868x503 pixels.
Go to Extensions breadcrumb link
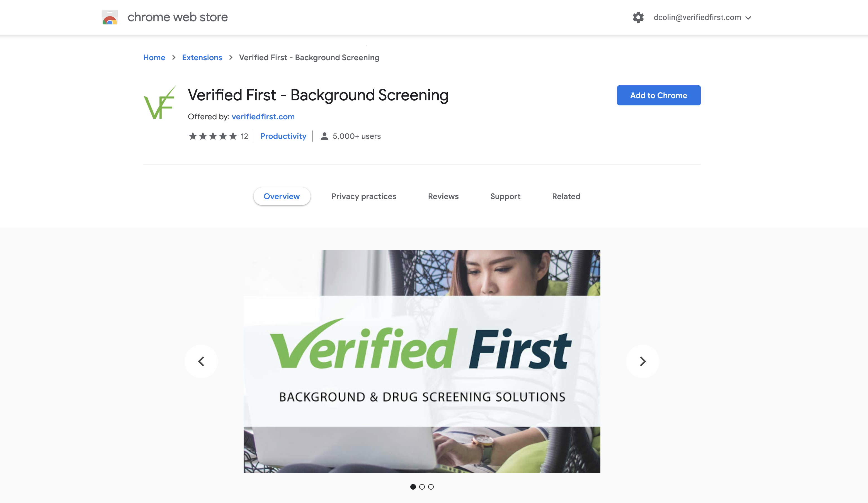tap(202, 57)
